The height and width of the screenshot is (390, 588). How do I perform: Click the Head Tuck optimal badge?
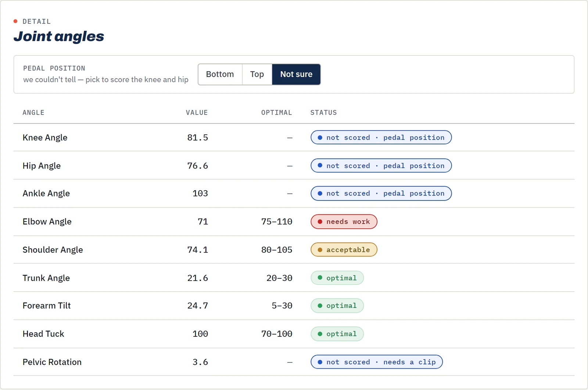(x=337, y=334)
